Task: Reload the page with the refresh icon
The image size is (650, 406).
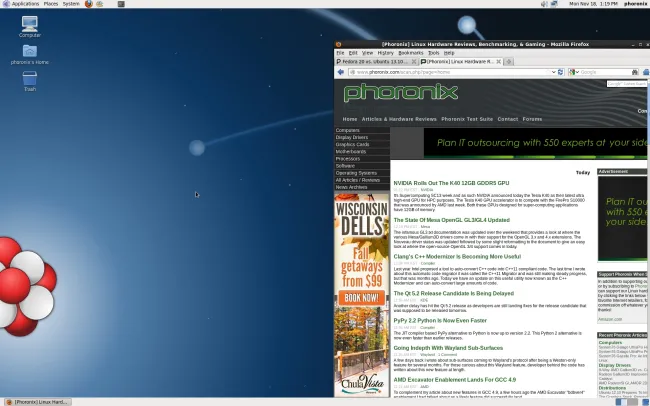Action: (560, 72)
